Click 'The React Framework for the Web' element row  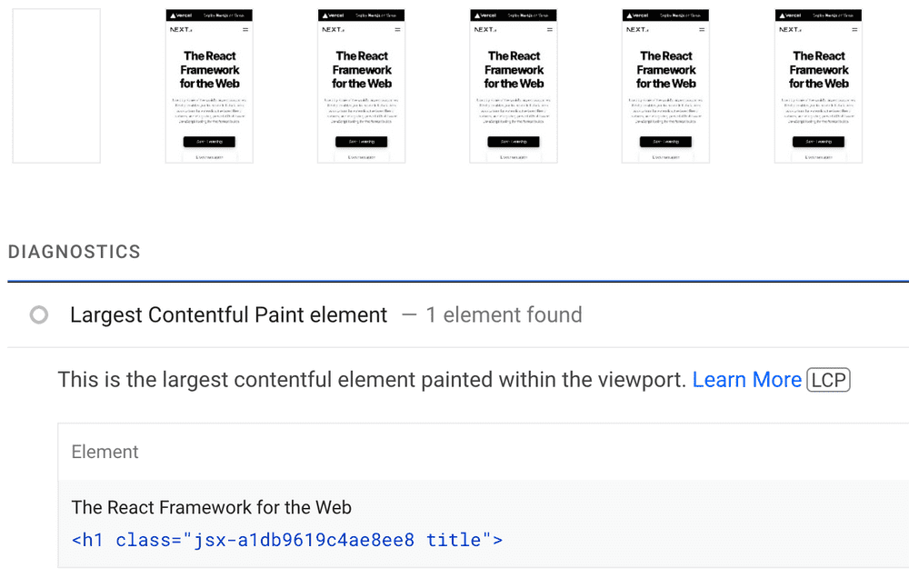(x=211, y=508)
